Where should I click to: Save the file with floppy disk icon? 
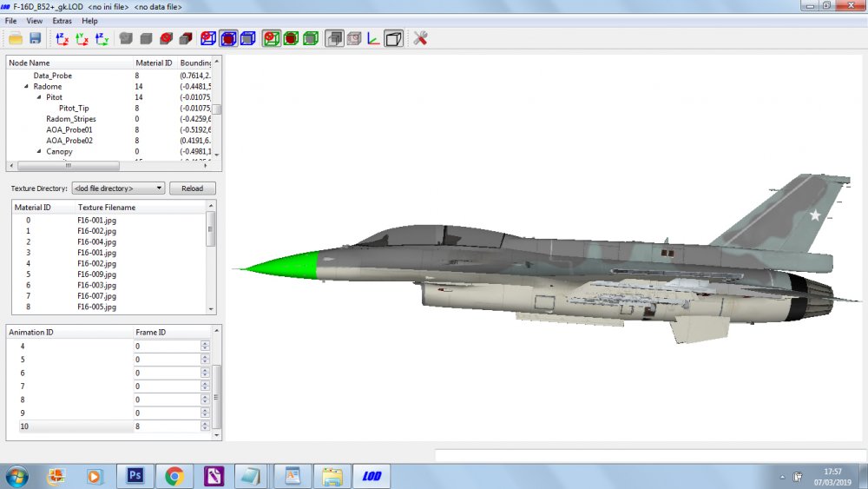tap(36, 38)
